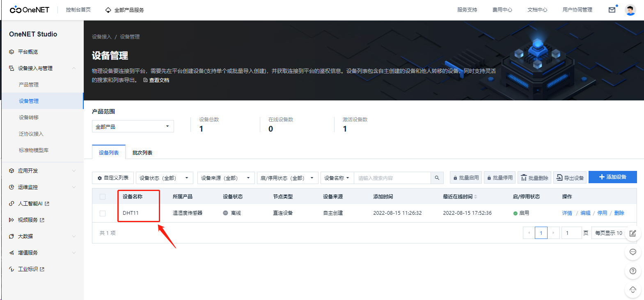Sort by 最近在线时间 column arrows

(476, 197)
